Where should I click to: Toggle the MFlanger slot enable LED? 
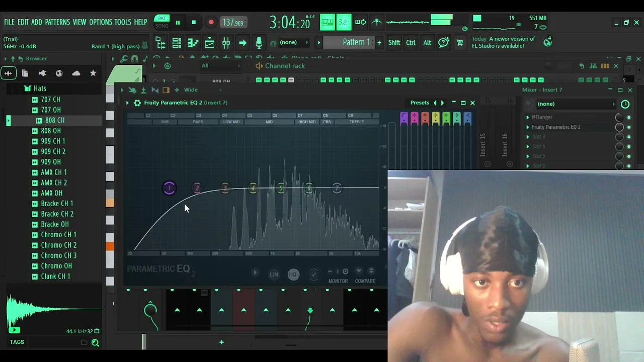[629, 117]
